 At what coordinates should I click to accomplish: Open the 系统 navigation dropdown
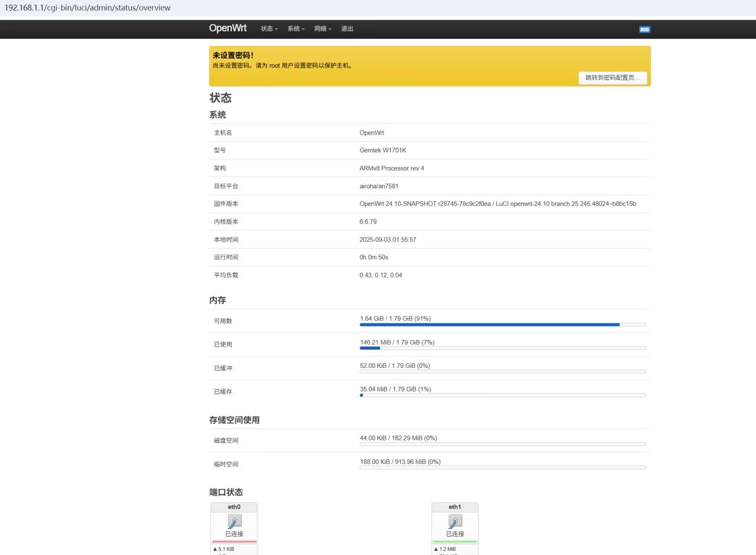[x=295, y=28]
